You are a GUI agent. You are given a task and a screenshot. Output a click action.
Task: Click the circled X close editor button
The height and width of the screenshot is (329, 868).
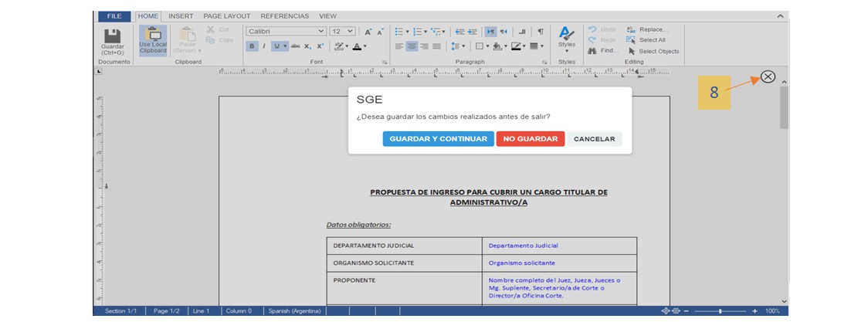click(768, 76)
